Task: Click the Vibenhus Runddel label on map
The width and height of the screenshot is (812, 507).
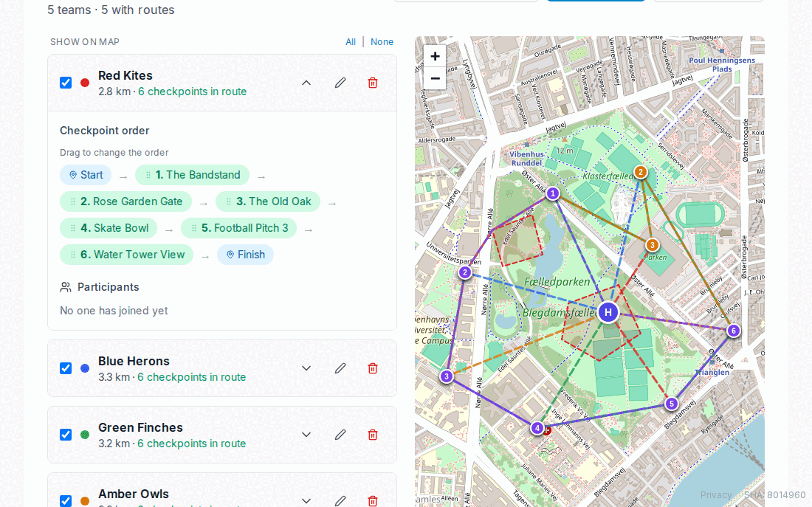Action: (x=526, y=159)
